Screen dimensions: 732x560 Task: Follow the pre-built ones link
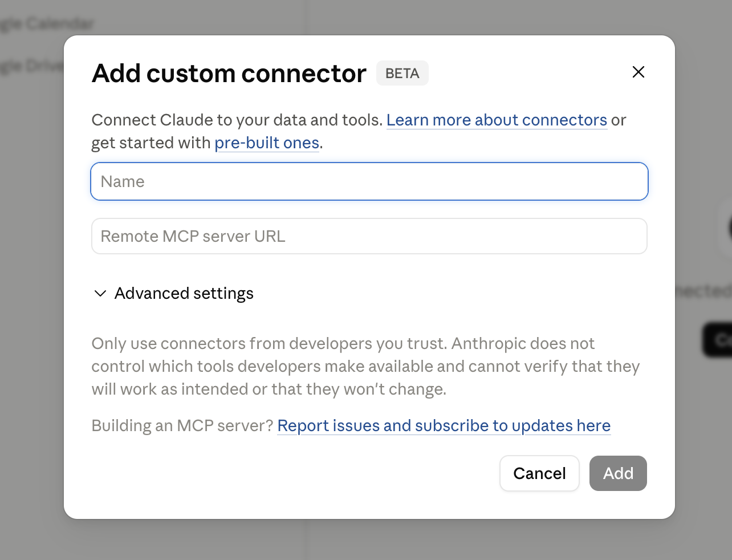click(x=267, y=143)
